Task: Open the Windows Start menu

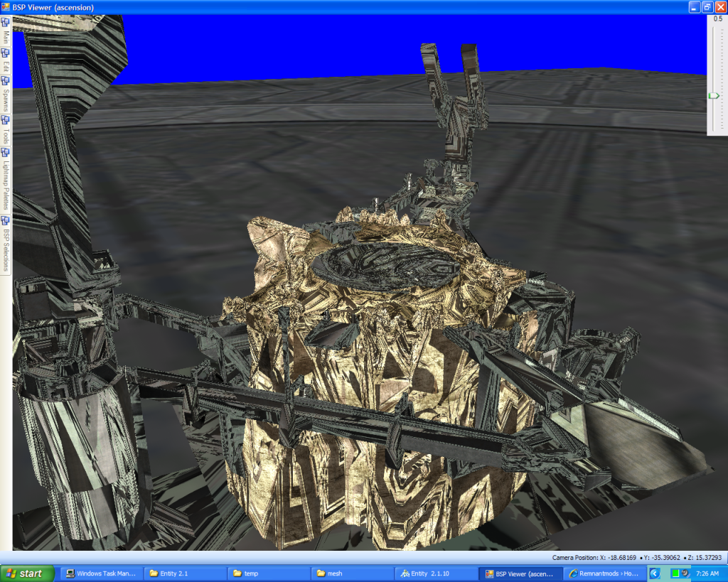Action: (x=27, y=573)
